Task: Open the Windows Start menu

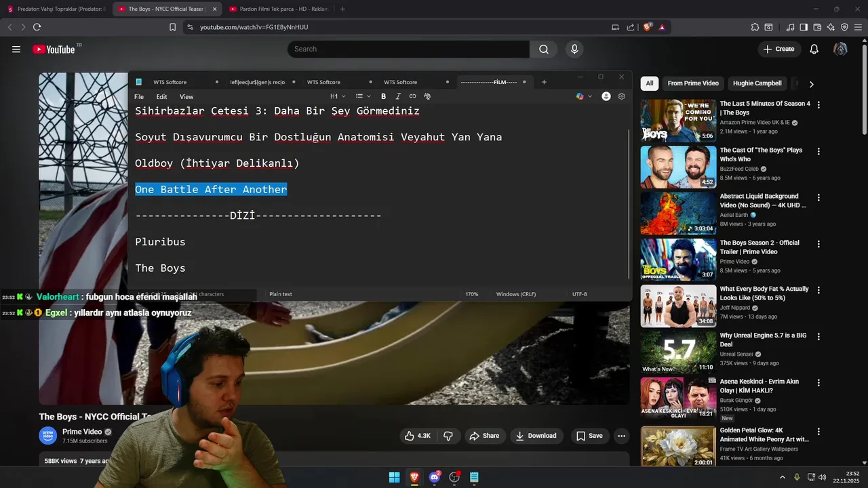Action: [394, 477]
